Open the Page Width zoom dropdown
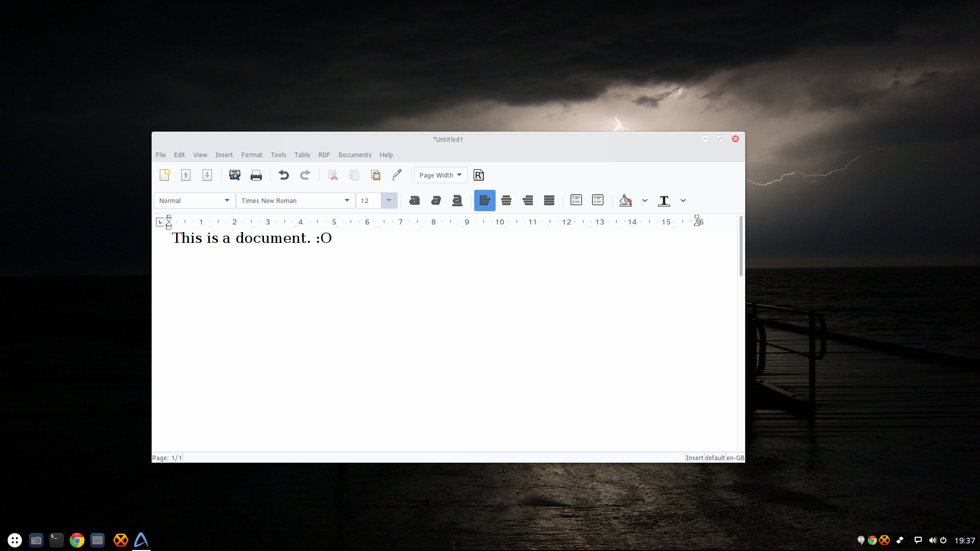Screen dimensions: 980x551 (x=441, y=175)
